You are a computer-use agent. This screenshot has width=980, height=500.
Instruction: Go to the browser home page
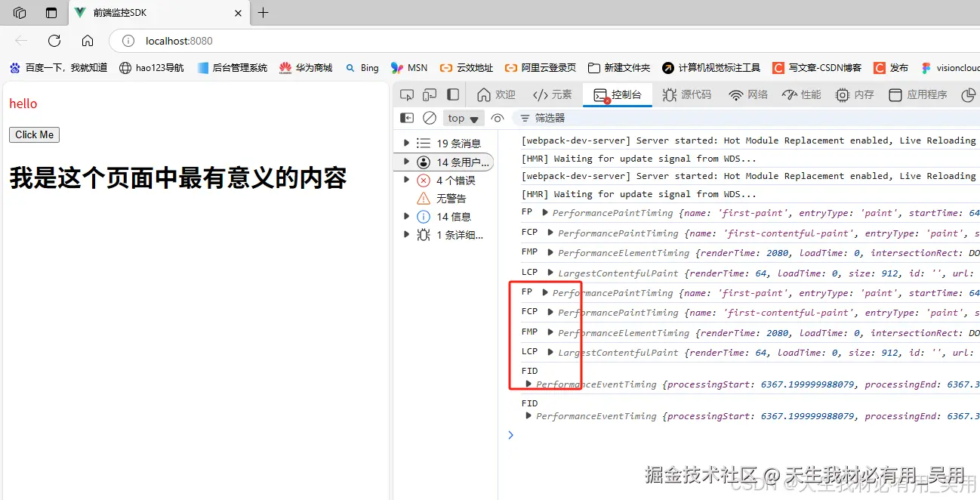88,41
